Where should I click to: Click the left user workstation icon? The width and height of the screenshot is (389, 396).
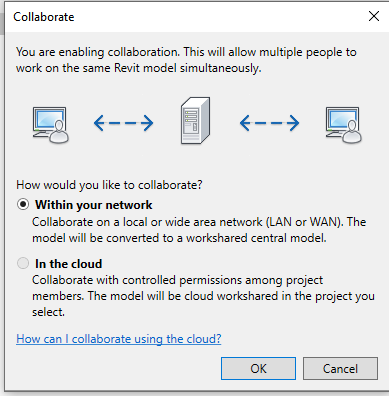click(51, 125)
